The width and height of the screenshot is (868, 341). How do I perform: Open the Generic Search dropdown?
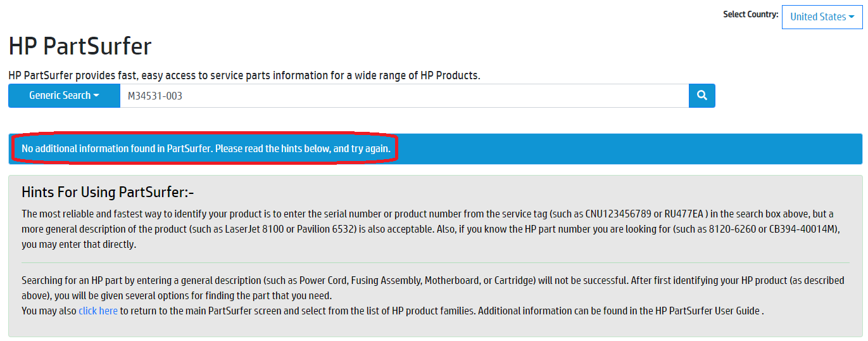click(x=64, y=96)
